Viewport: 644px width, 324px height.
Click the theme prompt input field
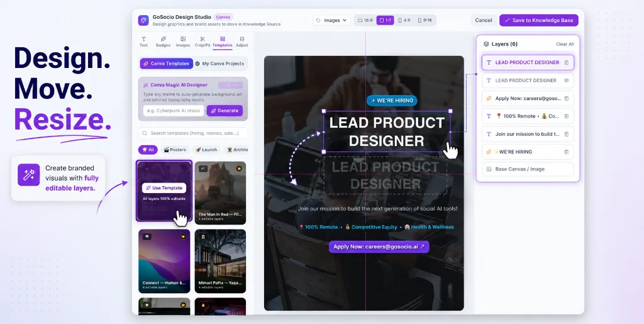point(174,111)
